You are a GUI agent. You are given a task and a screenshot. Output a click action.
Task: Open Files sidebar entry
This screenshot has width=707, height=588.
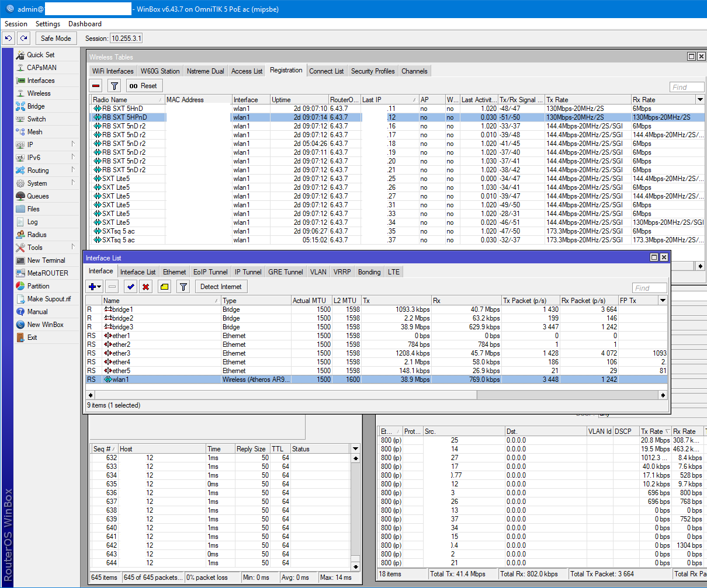click(x=33, y=209)
